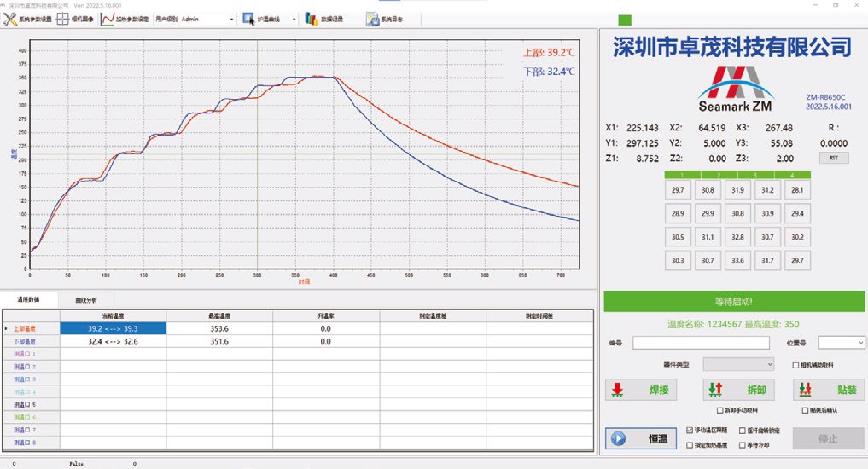This screenshot has height=469, width=868.
Task: Open 系统日志 document icon
Action: pyautogui.click(x=372, y=19)
